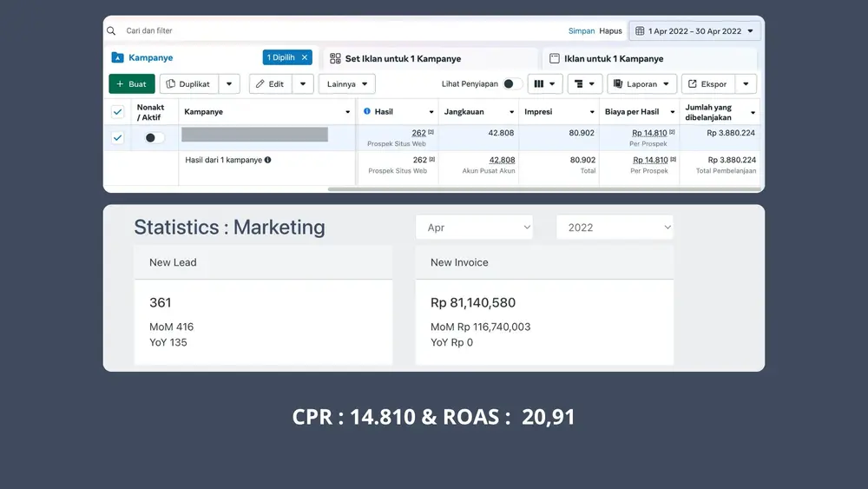Open the Jumlah yang dibelanjakan column dropdown arrow
868x489 pixels.
(x=753, y=113)
